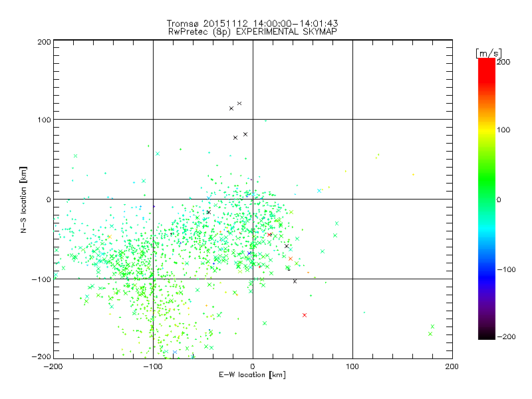532x399 pixels.
Task: Click the x-axis tick label '0'
Action: tap(253, 366)
